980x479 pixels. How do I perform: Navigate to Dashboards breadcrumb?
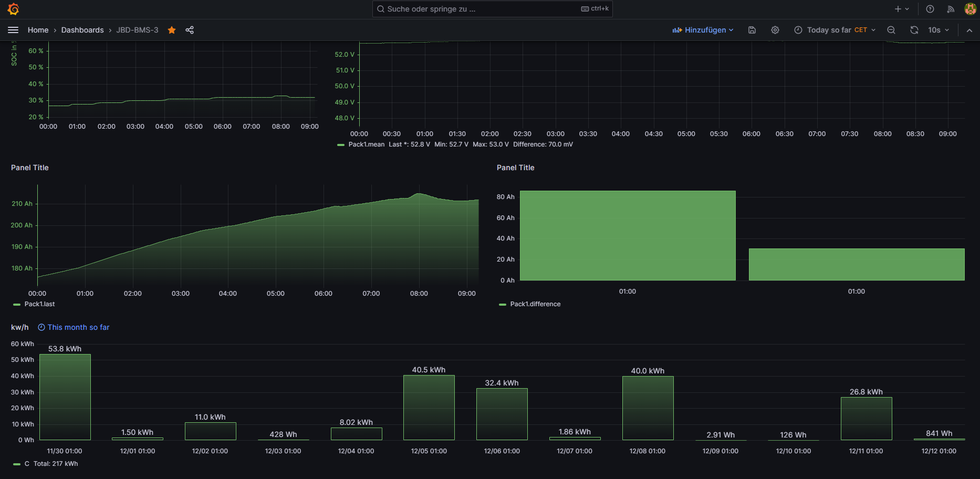(x=82, y=30)
